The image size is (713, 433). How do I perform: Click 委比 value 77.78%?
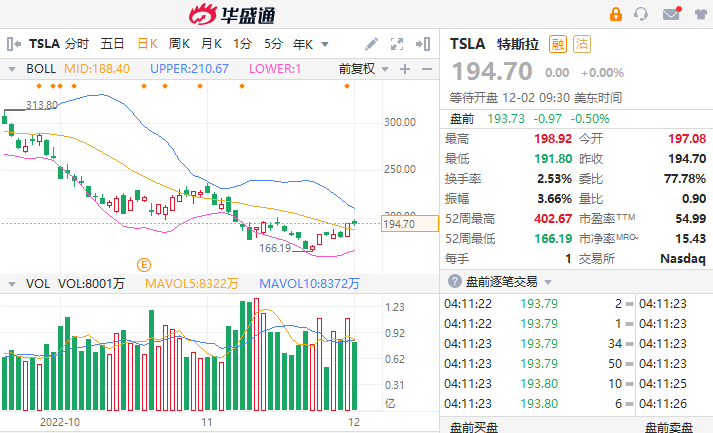click(x=685, y=178)
